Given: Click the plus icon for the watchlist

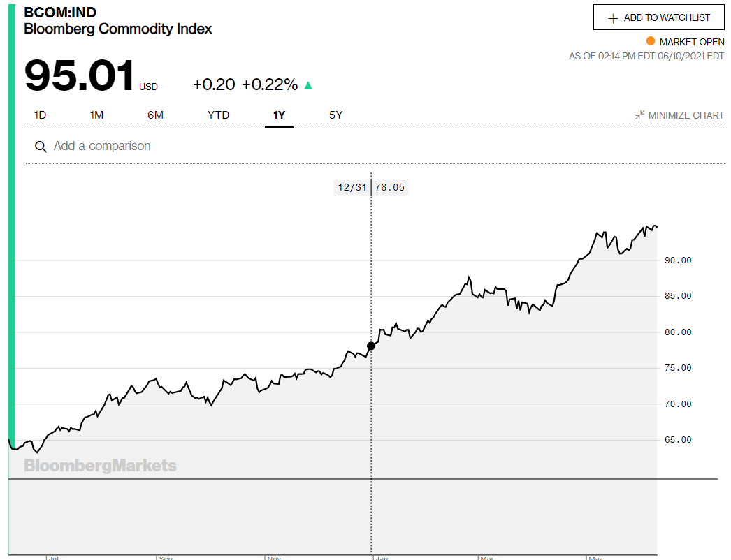Looking at the screenshot, I should [x=613, y=18].
